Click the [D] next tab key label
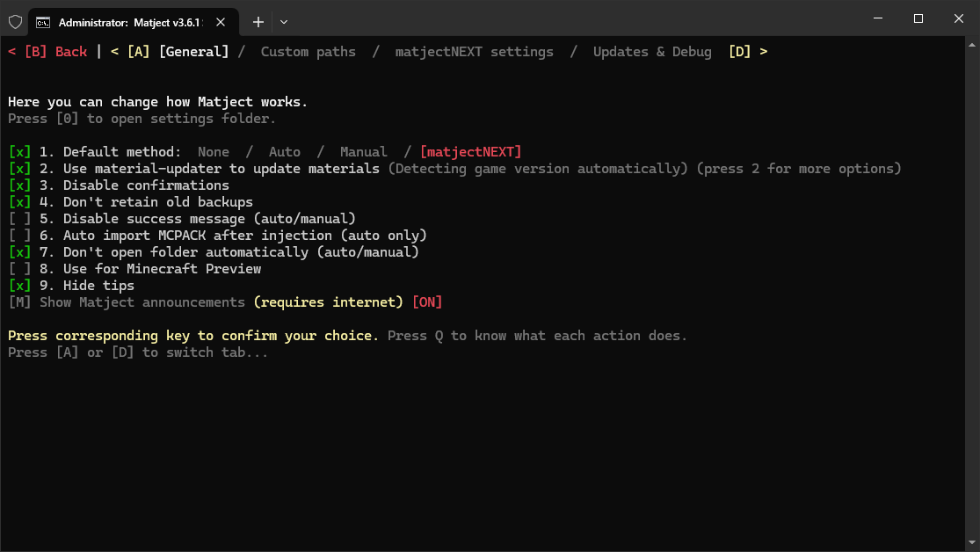This screenshot has height=552, width=980. click(x=739, y=52)
